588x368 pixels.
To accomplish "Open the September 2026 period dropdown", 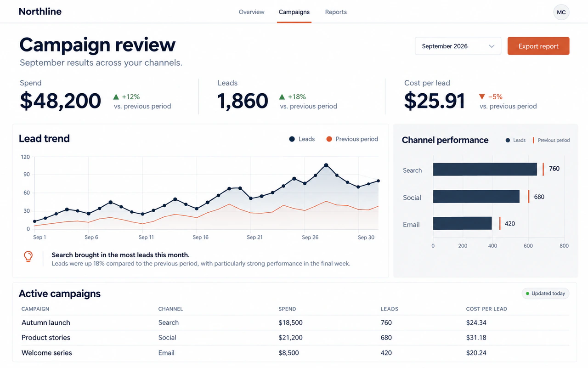I will [458, 46].
